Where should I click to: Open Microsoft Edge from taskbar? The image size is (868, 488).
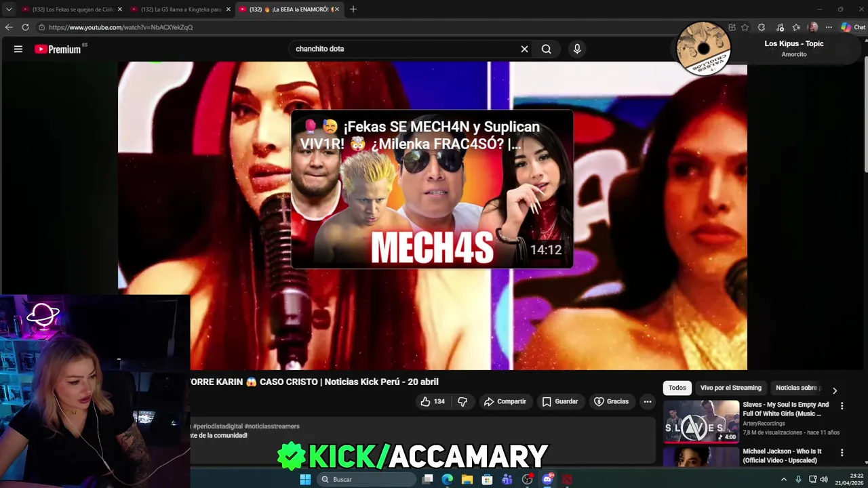pyautogui.click(x=448, y=479)
